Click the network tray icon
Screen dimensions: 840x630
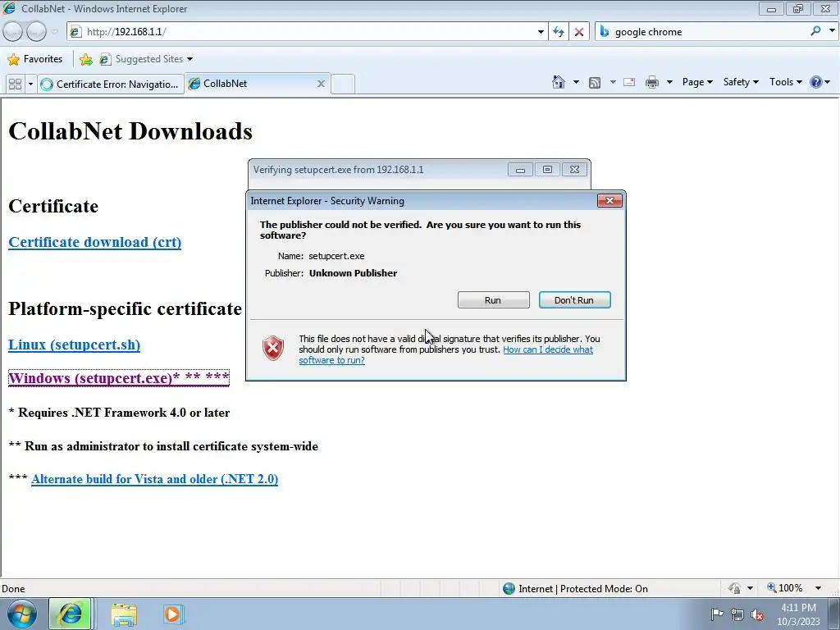click(x=737, y=614)
